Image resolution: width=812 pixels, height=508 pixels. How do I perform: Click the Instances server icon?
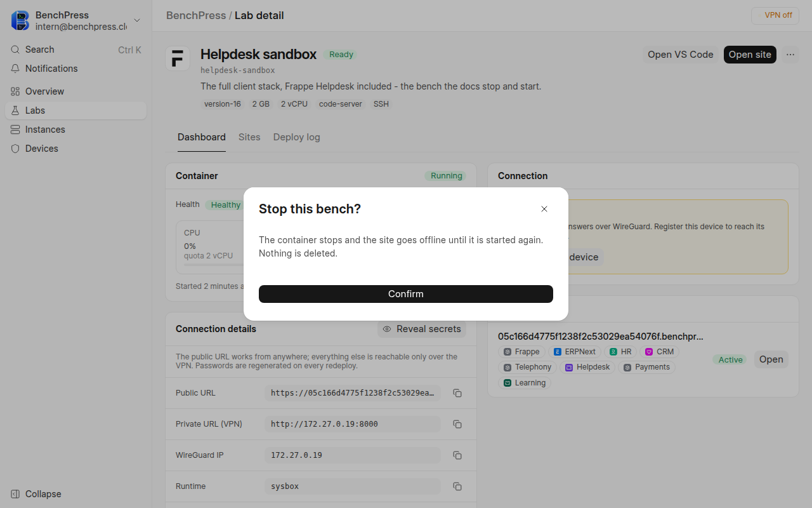[15, 130]
